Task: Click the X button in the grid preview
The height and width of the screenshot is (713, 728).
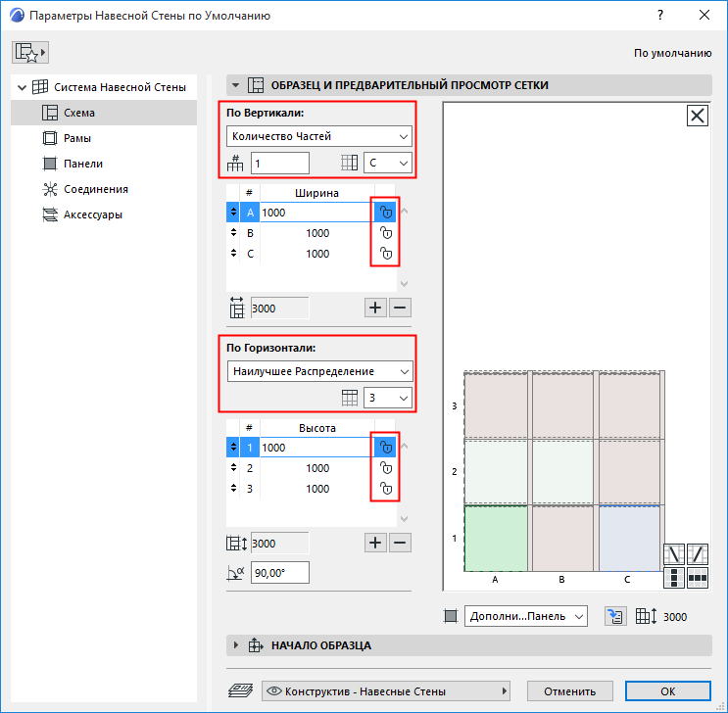Action: [698, 116]
